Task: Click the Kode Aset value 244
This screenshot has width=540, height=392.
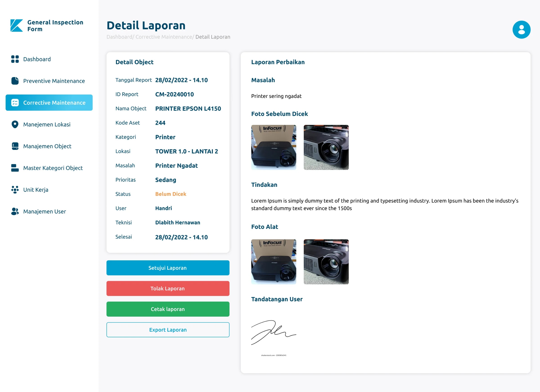Action: click(x=160, y=123)
